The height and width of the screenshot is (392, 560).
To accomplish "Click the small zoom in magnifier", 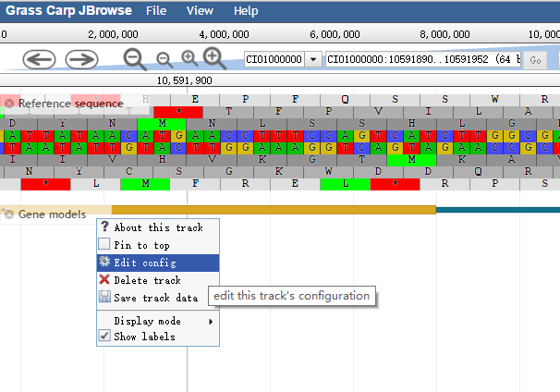I will [x=189, y=59].
